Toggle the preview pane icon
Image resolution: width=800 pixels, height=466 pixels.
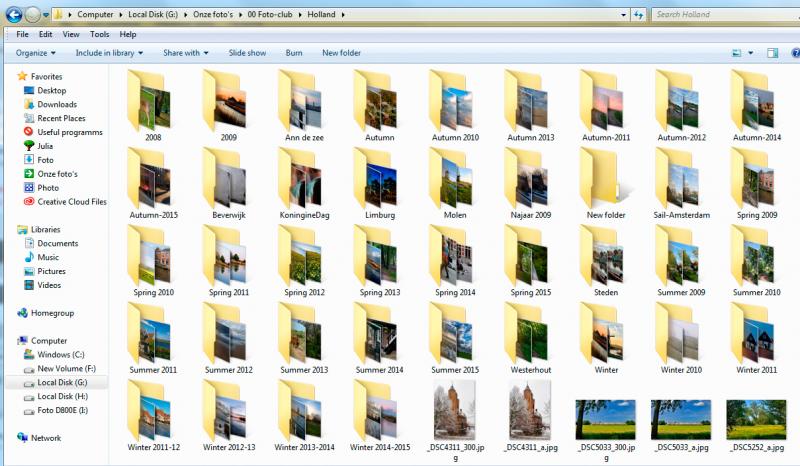click(x=772, y=53)
